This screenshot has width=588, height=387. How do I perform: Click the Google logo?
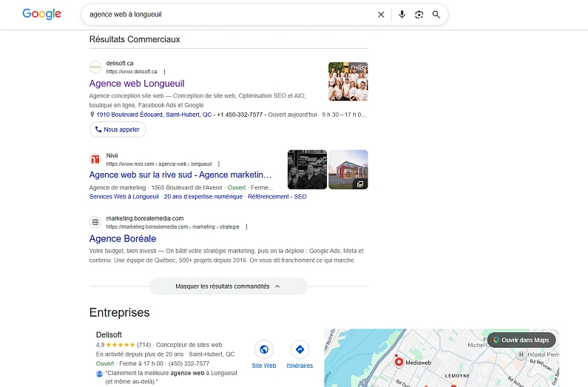[41, 14]
